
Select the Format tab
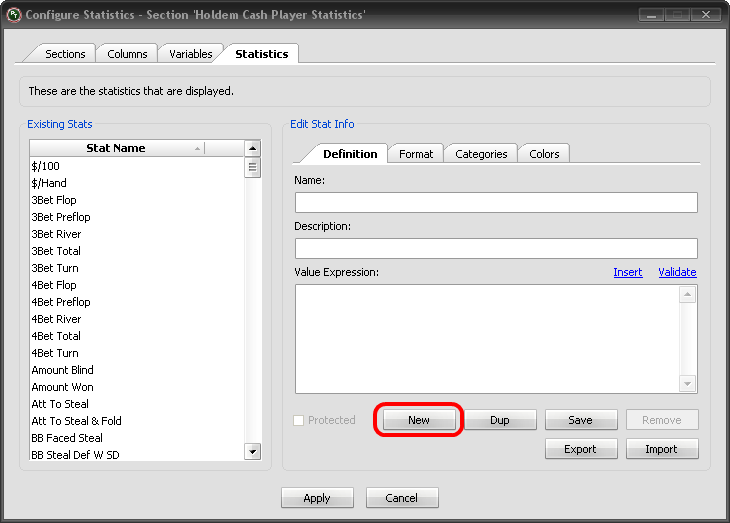[x=416, y=154]
